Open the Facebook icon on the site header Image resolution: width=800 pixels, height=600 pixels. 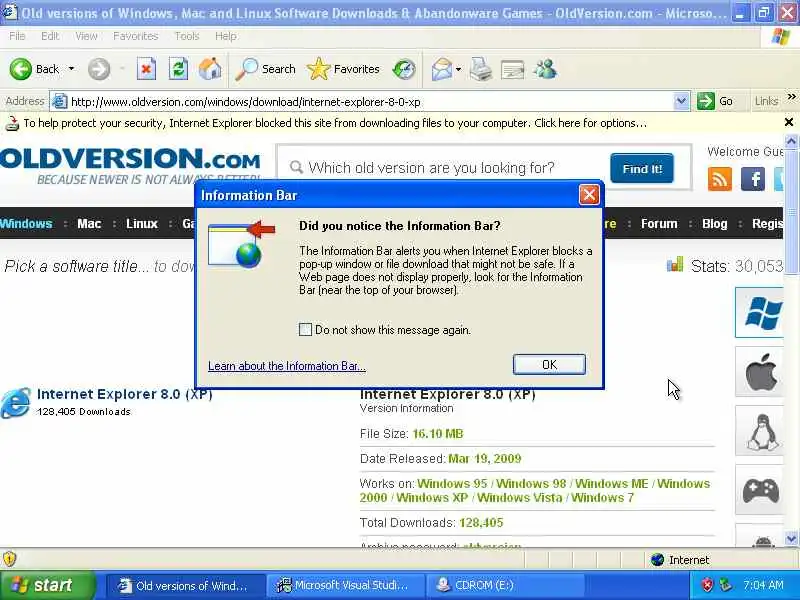point(753,179)
